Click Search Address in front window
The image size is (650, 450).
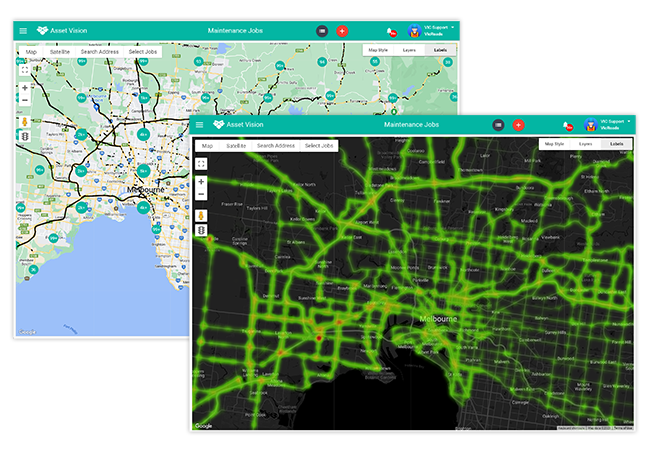click(x=276, y=146)
